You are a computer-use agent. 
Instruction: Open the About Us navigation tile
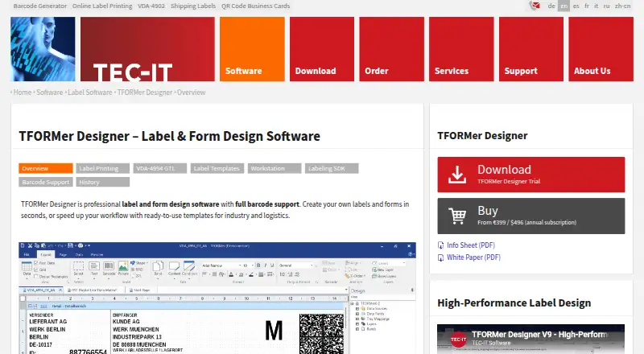pyautogui.click(x=601, y=49)
